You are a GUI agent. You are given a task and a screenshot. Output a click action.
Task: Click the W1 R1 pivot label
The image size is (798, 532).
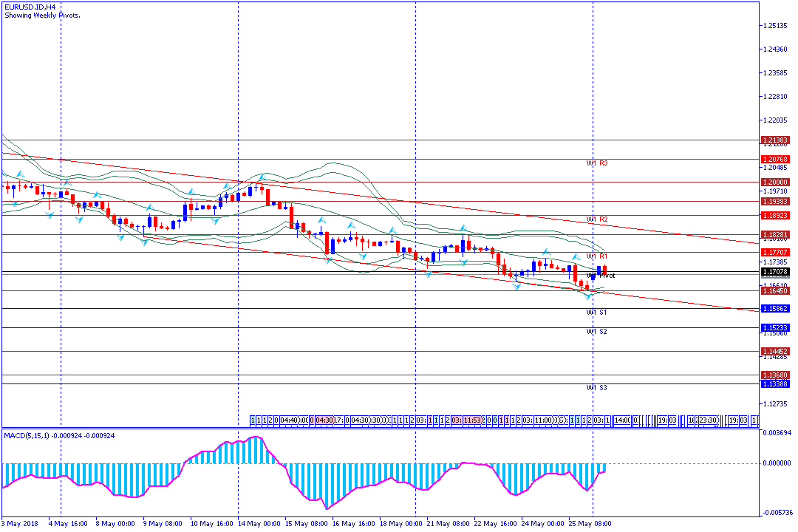(x=597, y=256)
